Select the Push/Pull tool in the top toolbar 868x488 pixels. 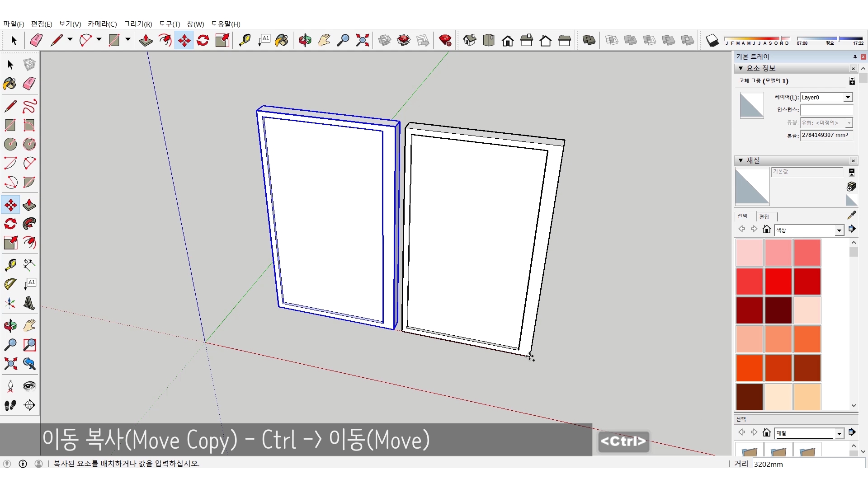coord(146,40)
